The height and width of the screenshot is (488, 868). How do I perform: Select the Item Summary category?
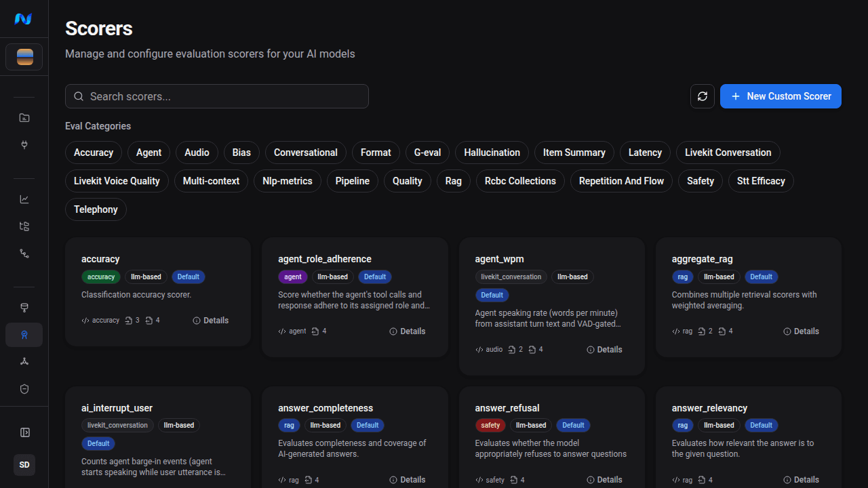click(x=574, y=152)
